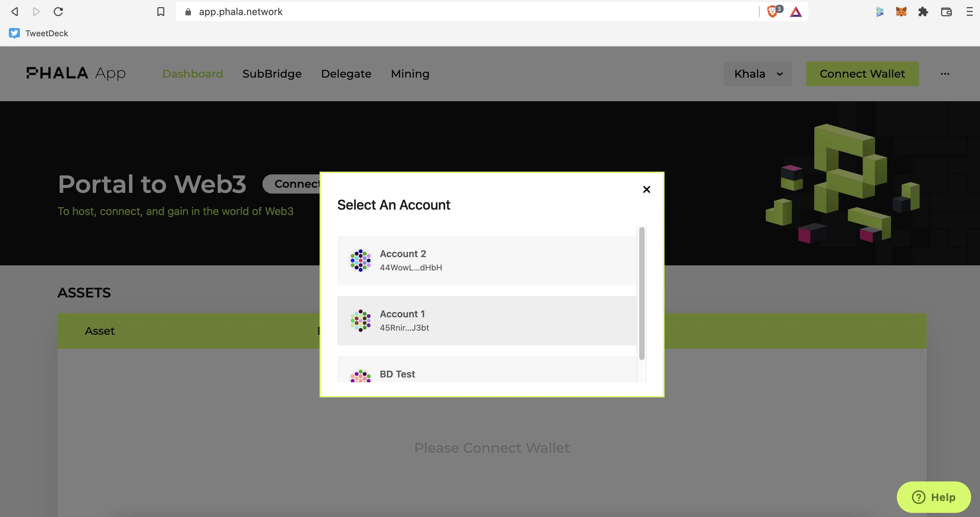Open the SubBridge tab
This screenshot has width=980, height=517.
(272, 74)
